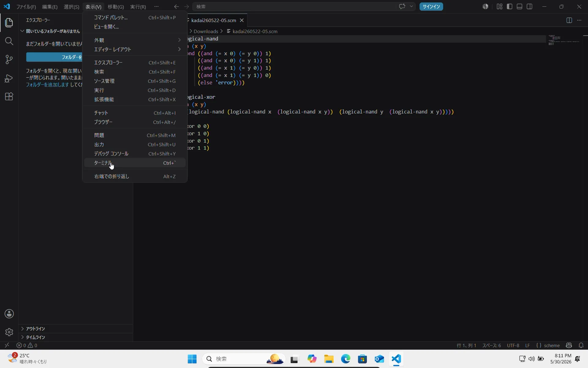Open the Accounts icon in activity bar
The width and height of the screenshot is (588, 368).
coord(9,314)
